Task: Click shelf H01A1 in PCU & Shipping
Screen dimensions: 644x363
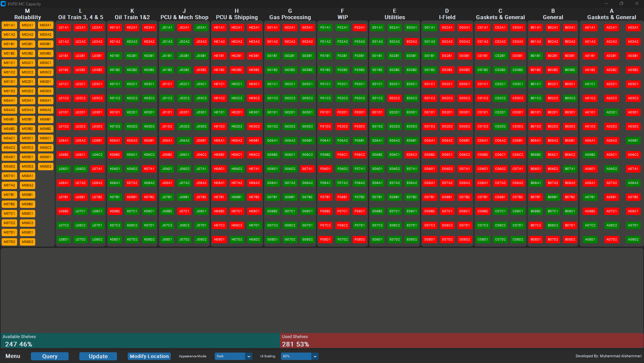Action: coord(219,28)
